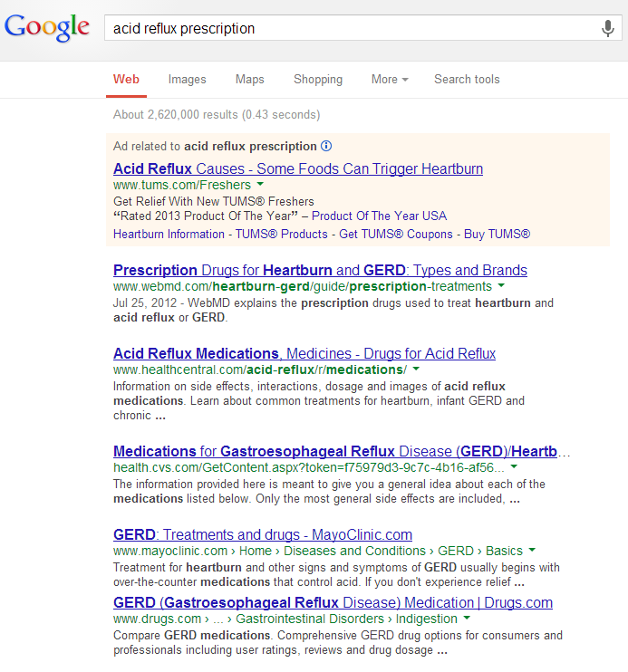Click the www.tums.com/Freshers URL text
This screenshot has width=628, height=672.
pyautogui.click(x=182, y=185)
